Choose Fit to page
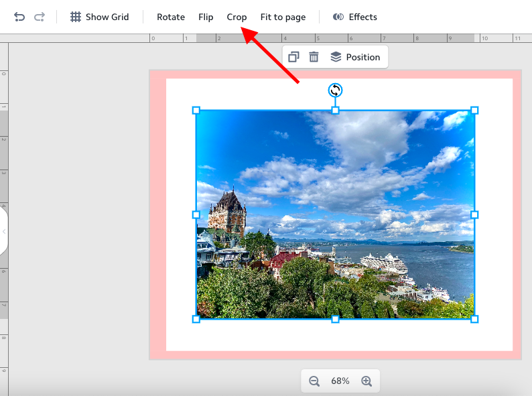 point(283,17)
